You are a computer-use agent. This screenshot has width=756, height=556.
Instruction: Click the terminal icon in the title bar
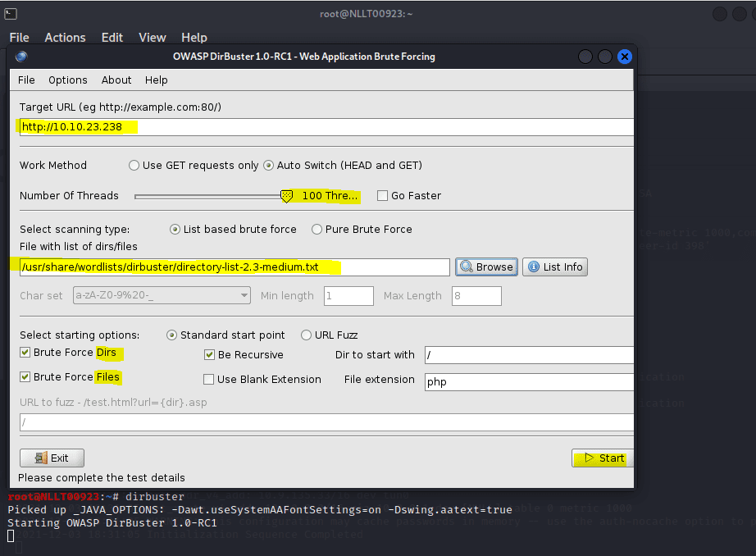(11, 14)
